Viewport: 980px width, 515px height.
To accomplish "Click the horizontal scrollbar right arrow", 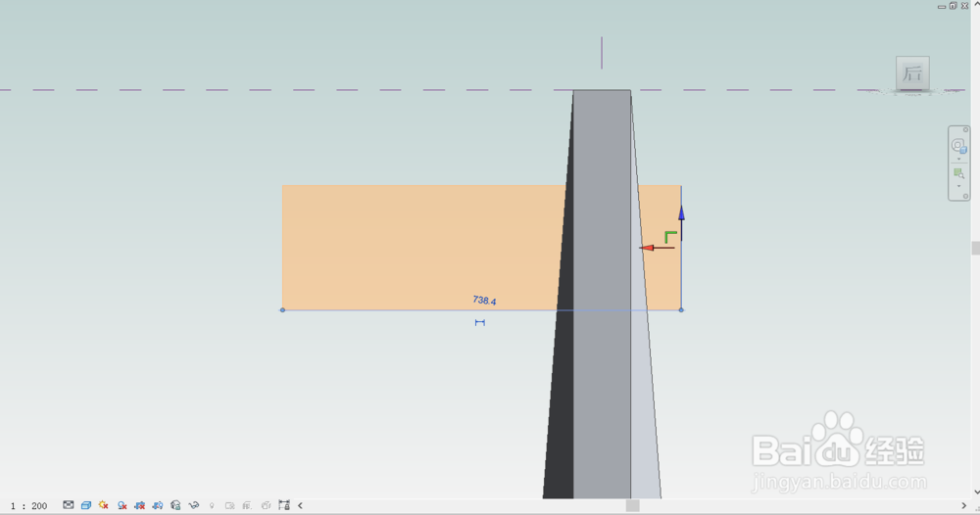I will 963,505.
